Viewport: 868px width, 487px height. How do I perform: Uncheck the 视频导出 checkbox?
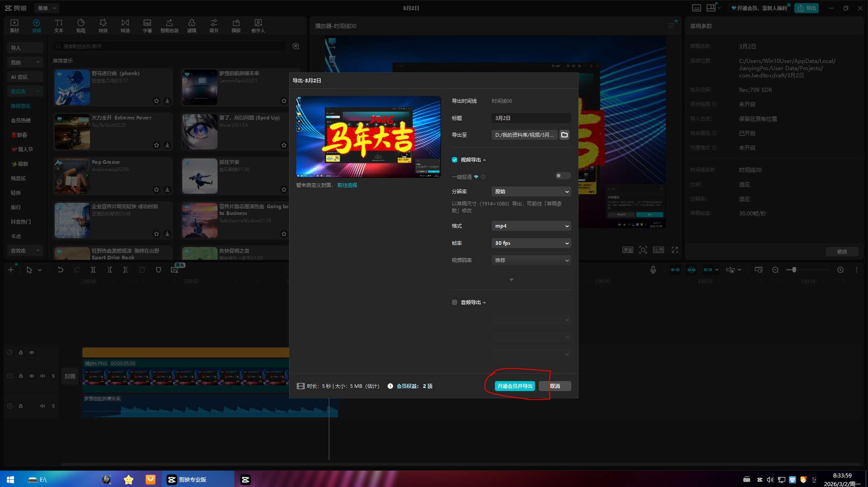tap(455, 160)
